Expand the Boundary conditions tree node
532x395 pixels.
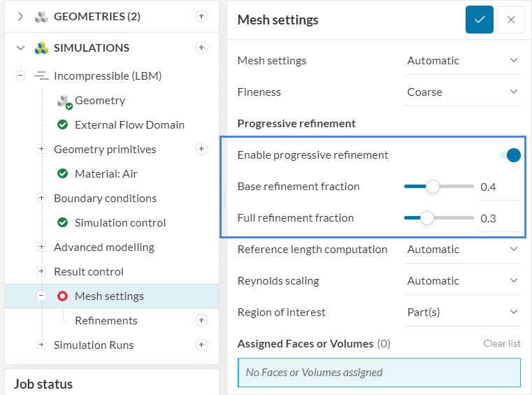point(41,198)
